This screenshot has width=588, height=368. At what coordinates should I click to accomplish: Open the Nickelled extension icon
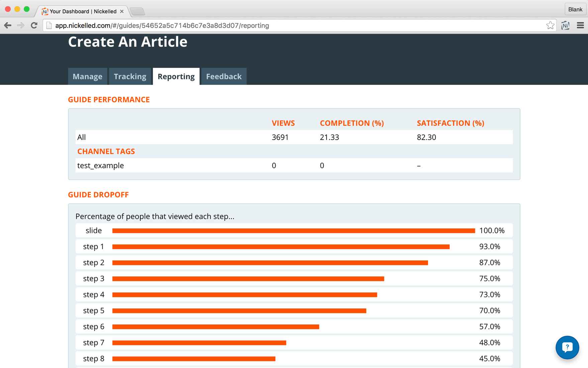[x=566, y=25]
